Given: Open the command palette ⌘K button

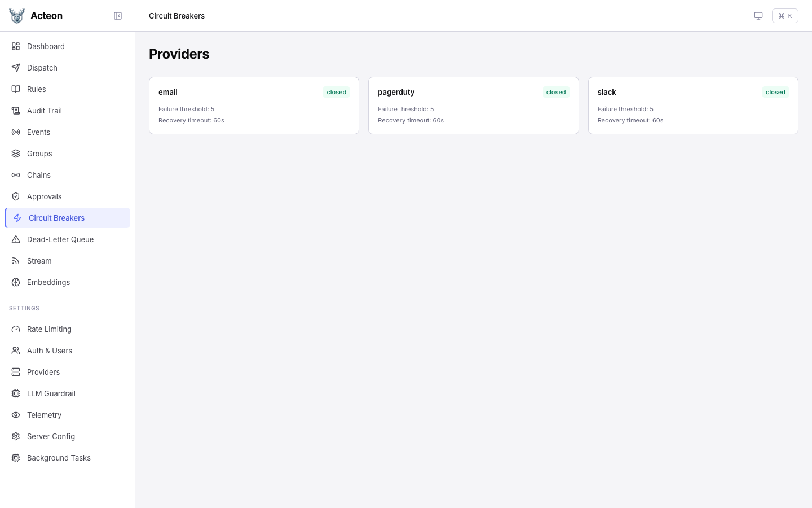Looking at the screenshot, I should 785,16.
